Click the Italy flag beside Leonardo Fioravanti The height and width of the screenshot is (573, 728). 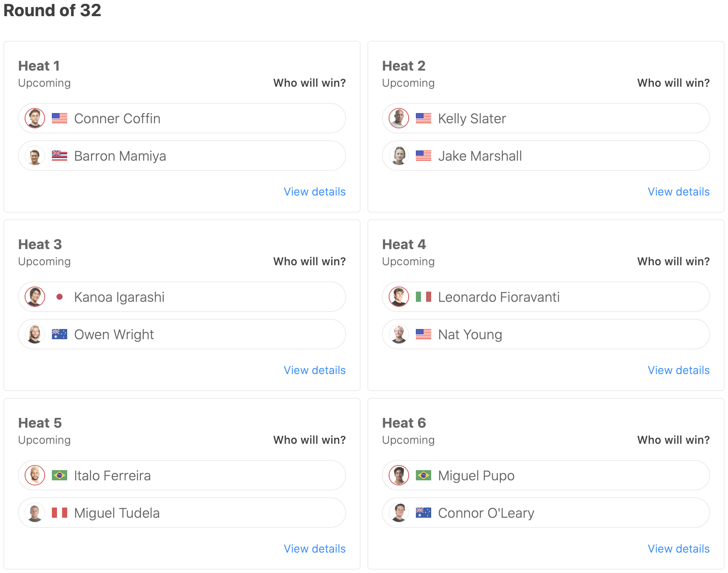tap(424, 297)
